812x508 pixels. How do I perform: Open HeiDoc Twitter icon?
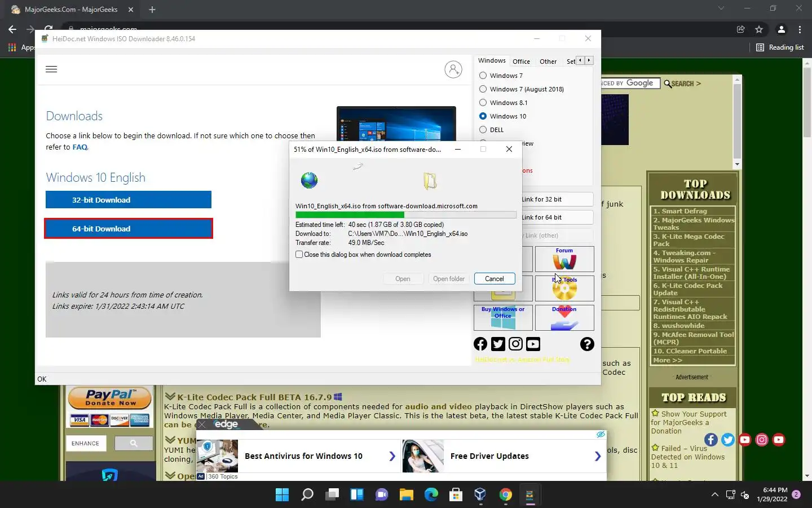[498, 344]
